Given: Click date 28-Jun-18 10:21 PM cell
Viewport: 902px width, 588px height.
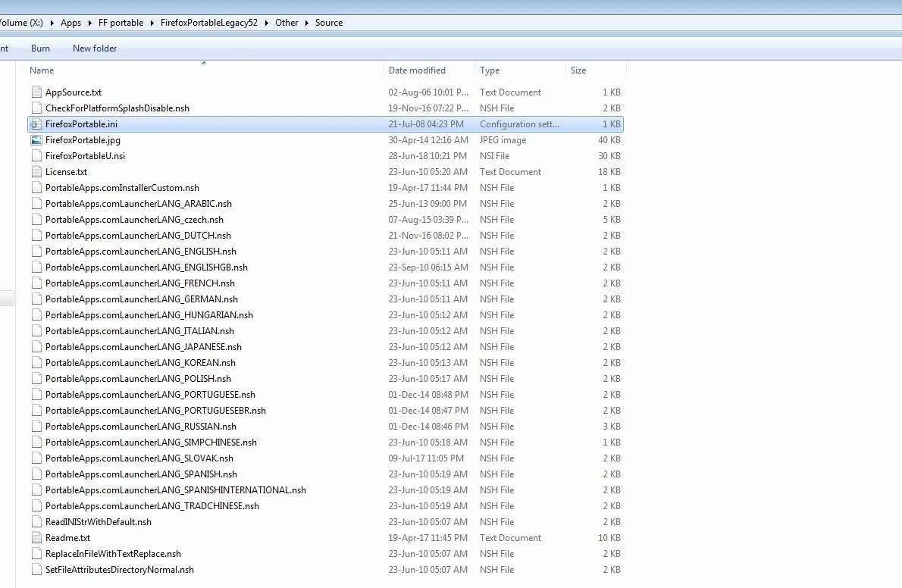Looking at the screenshot, I should [428, 156].
